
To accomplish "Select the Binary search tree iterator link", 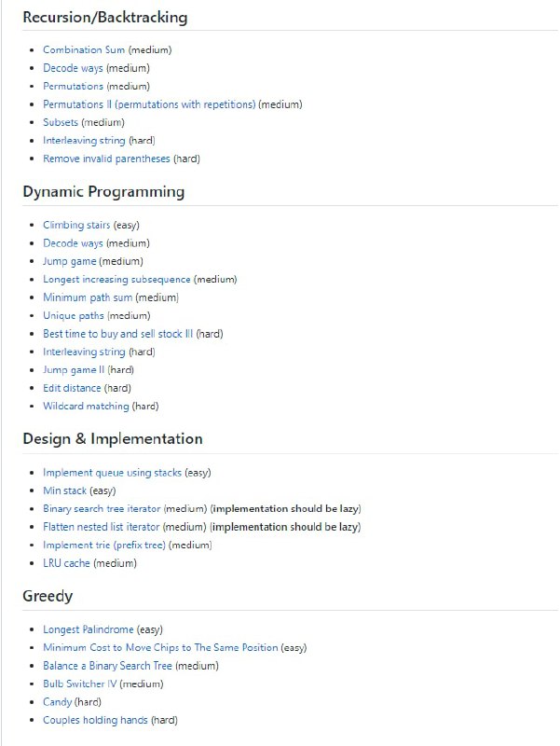I will click(102, 509).
